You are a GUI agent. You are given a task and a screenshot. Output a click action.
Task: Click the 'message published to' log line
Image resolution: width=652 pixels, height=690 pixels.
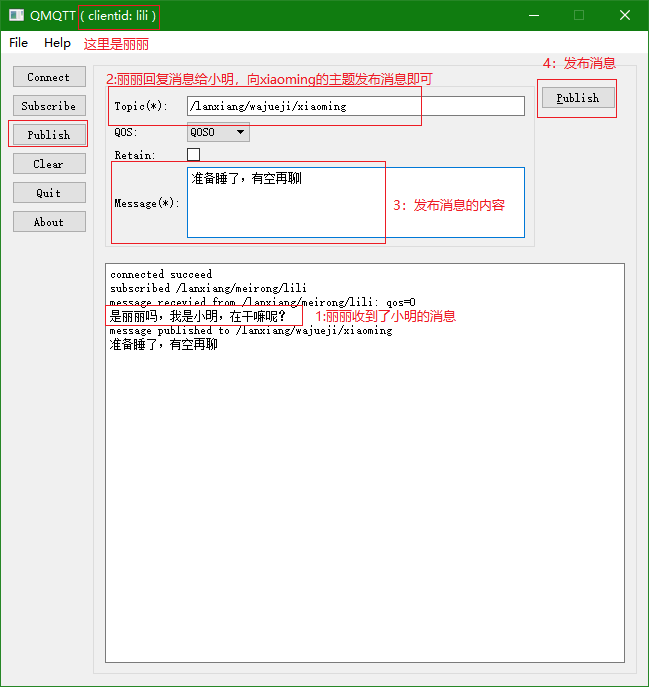click(250, 331)
